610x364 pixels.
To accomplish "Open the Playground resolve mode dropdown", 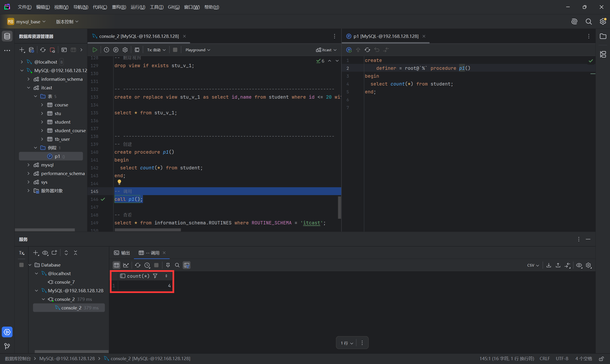I will coord(198,50).
